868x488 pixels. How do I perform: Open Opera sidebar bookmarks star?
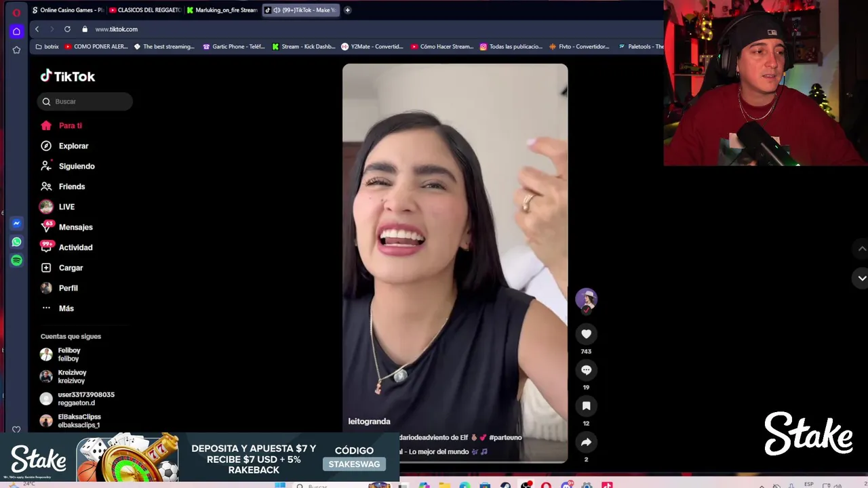click(x=16, y=50)
